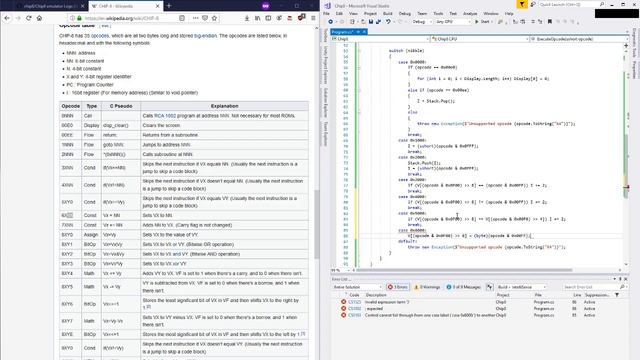Focus the Search Error List field
The image size is (640, 360).
pos(595,287)
